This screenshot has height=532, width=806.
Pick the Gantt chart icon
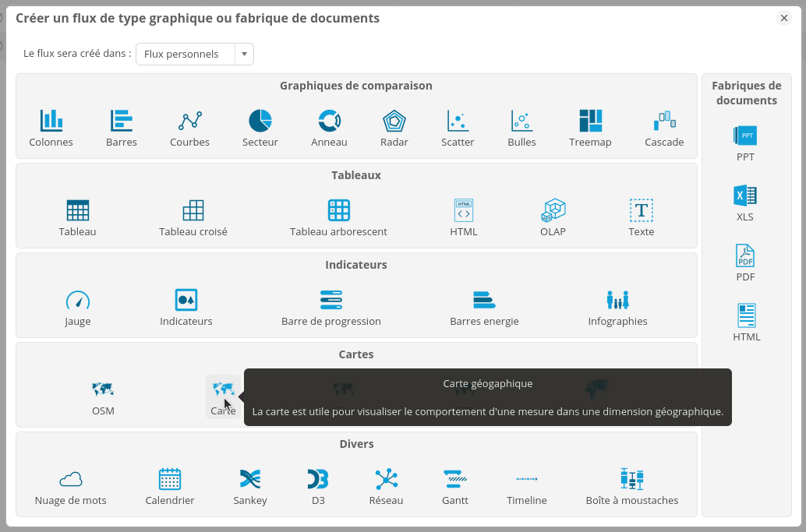455,479
